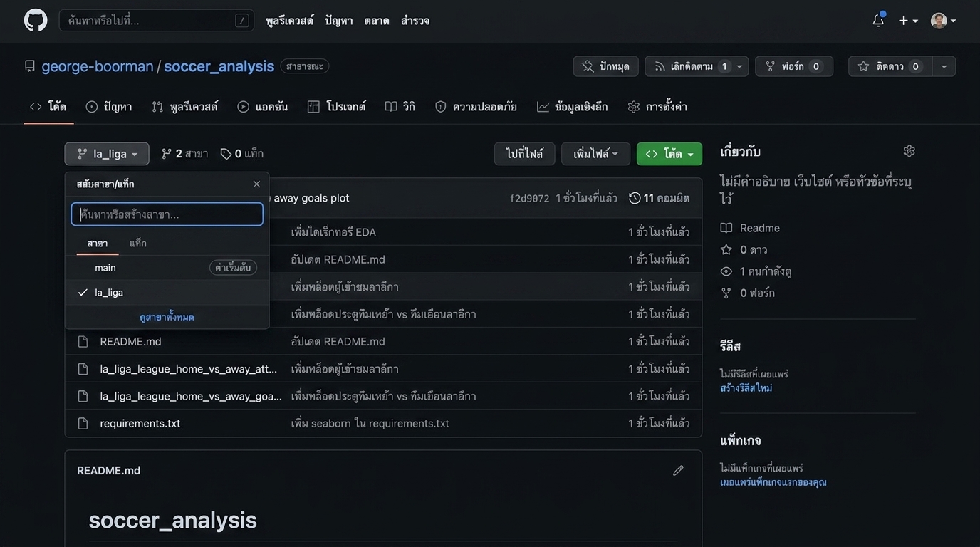The image size is (980, 547).
Task: Select the checked la_liga branch entry
Action: (x=167, y=293)
